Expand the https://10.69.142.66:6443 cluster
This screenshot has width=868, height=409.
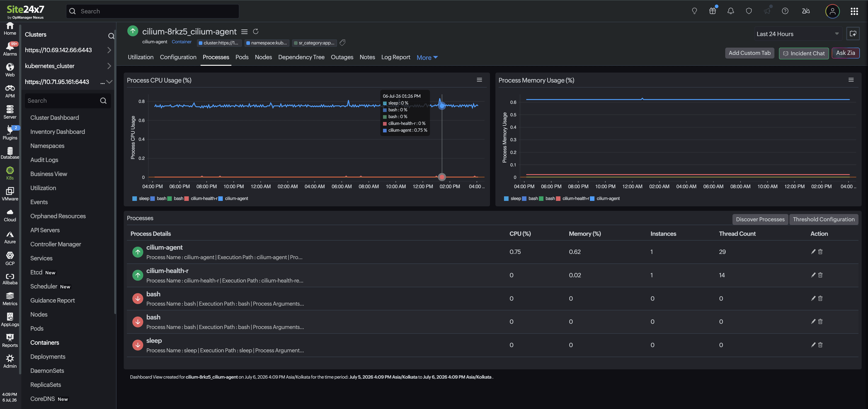tap(109, 50)
